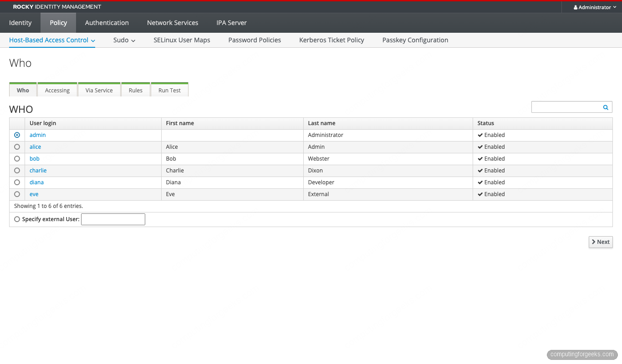The width and height of the screenshot is (622, 364).
Task: Open the alice user link
Action: click(x=36, y=147)
